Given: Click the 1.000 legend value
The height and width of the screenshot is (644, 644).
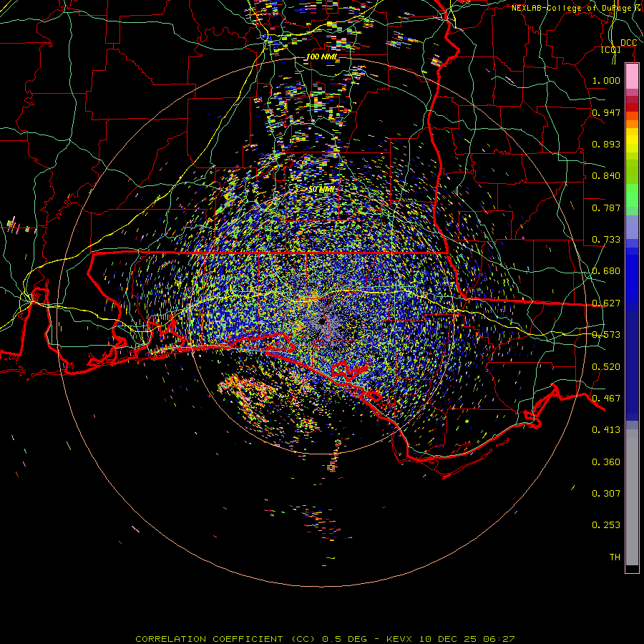Looking at the screenshot, I should tap(606, 80).
